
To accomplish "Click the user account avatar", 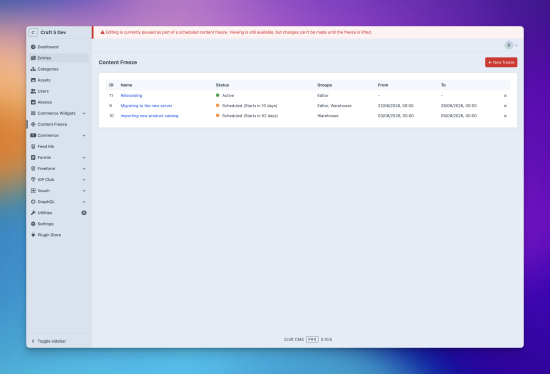I will tap(508, 45).
